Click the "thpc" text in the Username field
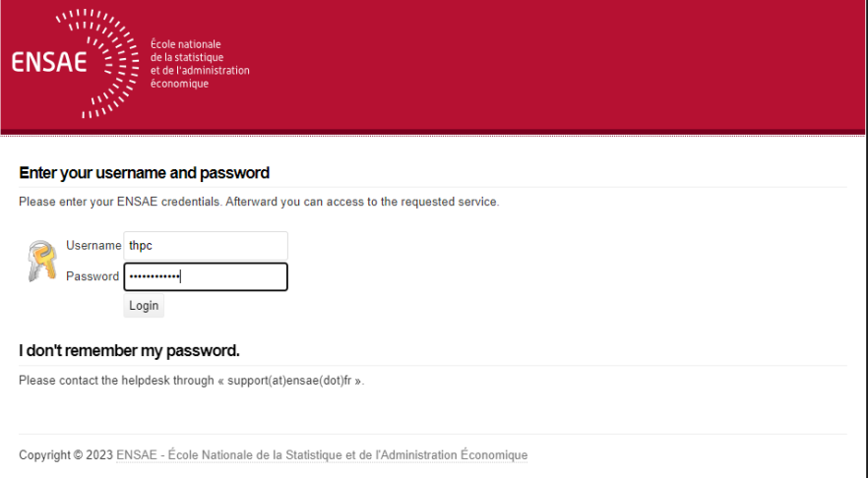This screenshot has width=868, height=478. tap(141, 246)
